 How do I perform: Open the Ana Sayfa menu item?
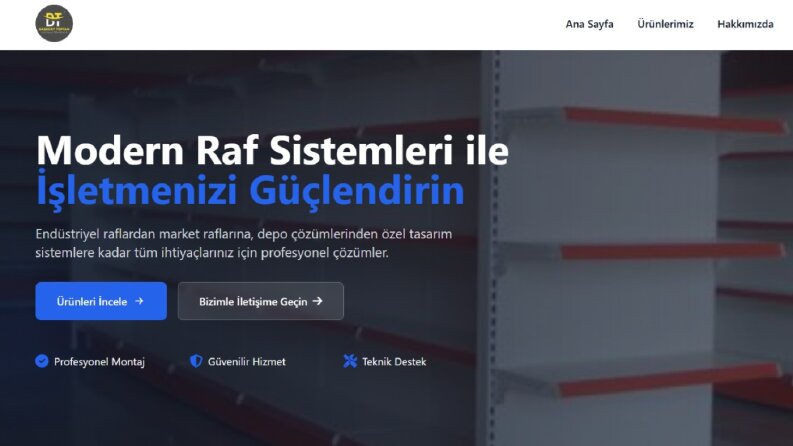(589, 24)
